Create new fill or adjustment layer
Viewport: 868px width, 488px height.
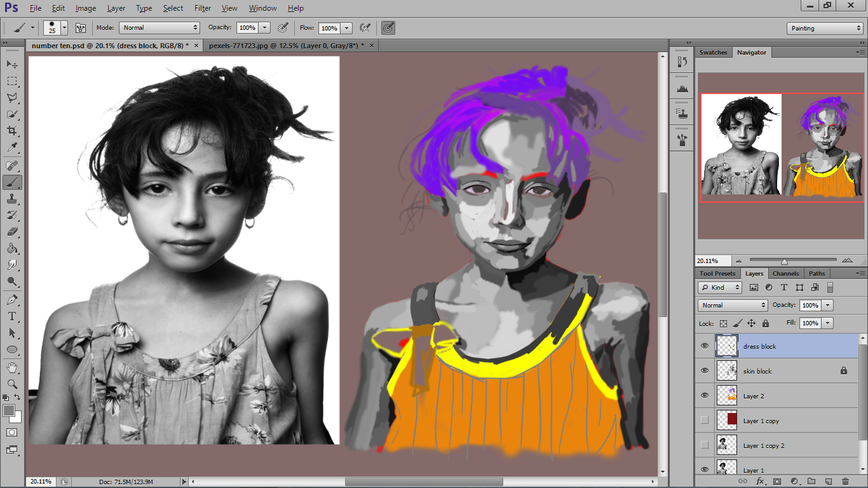[794, 481]
